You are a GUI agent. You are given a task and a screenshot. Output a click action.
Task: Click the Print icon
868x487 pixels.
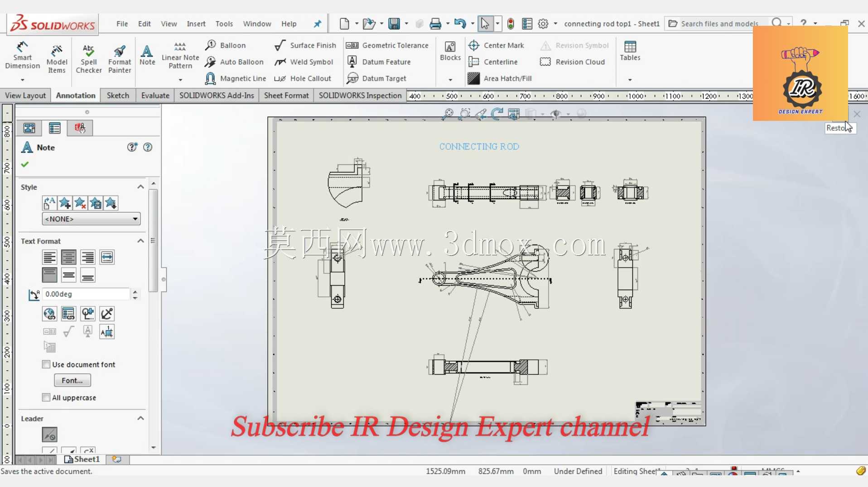[x=435, y=24]
